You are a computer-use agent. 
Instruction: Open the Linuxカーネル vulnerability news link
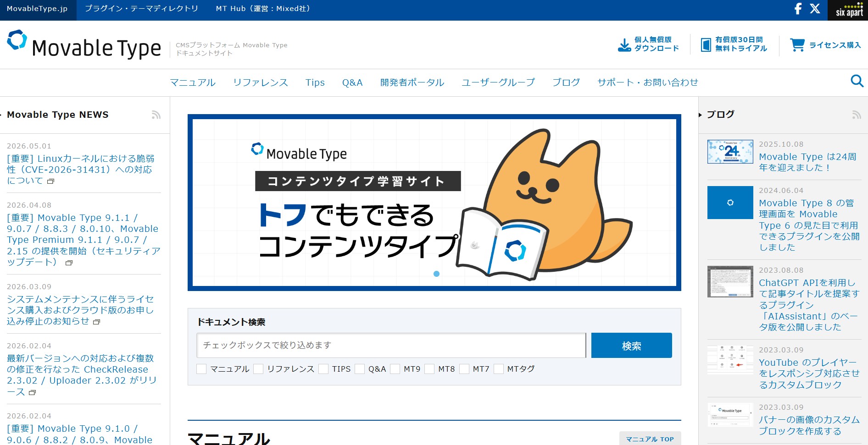point(81,170)
